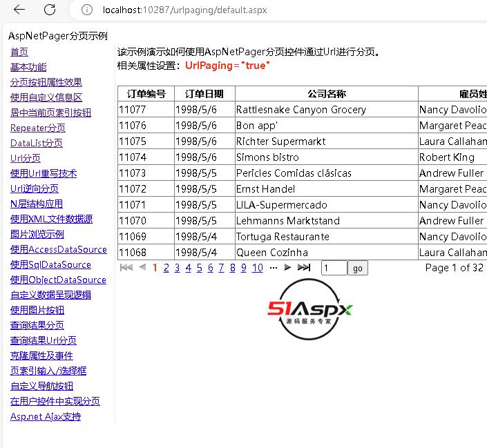The image size is (487, 448).
Task: Go to page 8 in pager
Action: [x=232, y=268]
